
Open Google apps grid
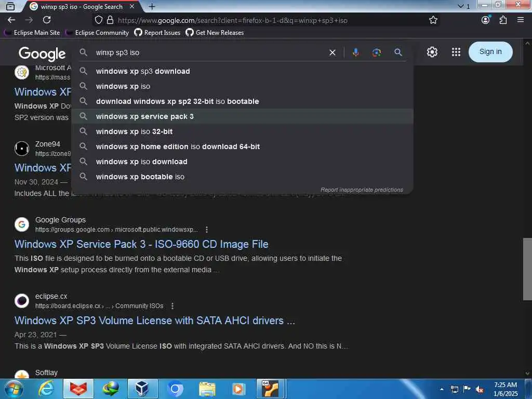(456, 52)
